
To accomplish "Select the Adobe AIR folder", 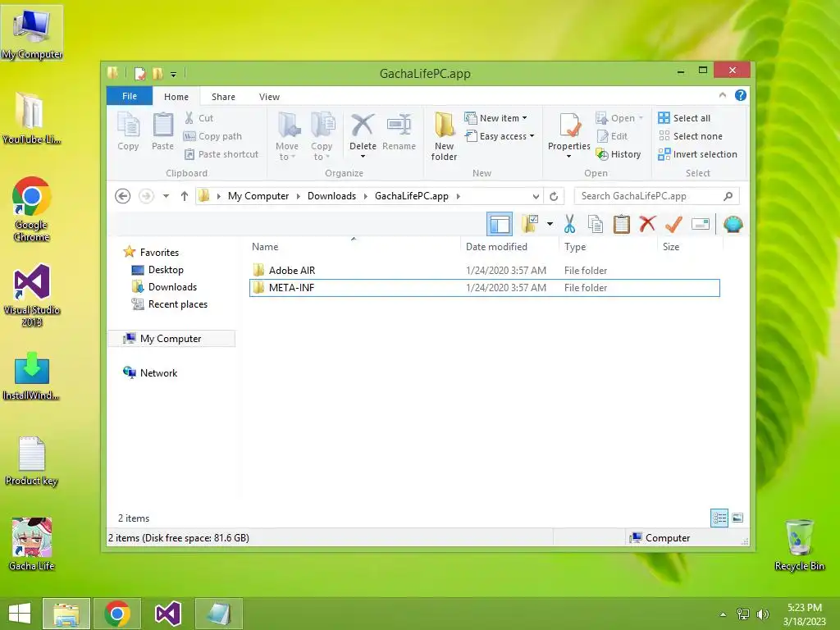I will point(484,271).
